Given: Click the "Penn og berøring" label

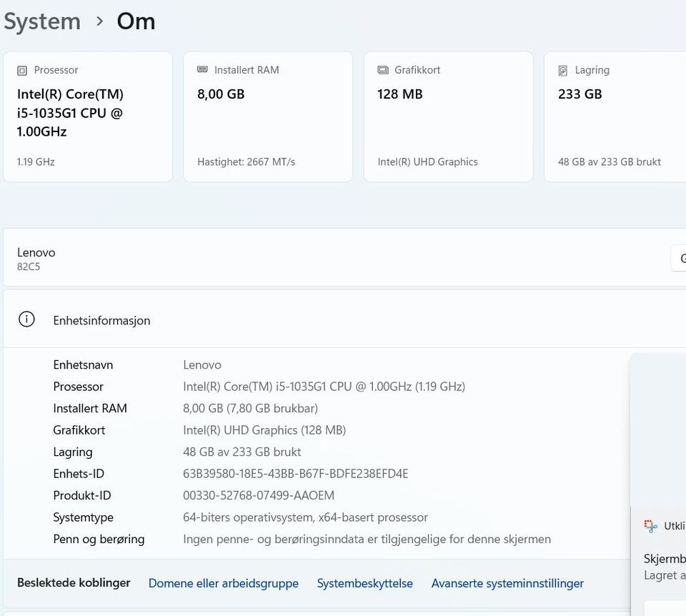Looking at the screenshot, I should (x=99, y=540).
